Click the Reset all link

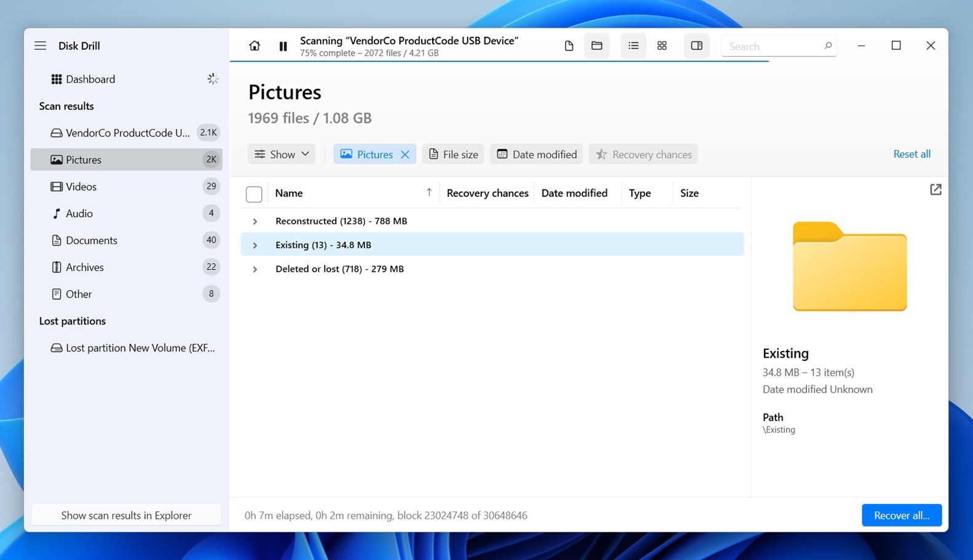(x=912, y=154)
